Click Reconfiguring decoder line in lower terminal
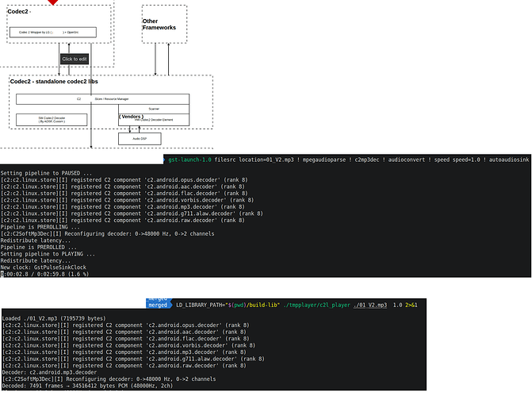The height and width of the screenshot is (396, 532). coord(109,379)
